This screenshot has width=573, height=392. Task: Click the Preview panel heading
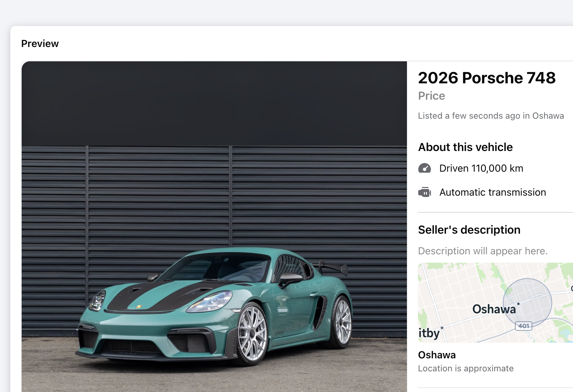40,44
